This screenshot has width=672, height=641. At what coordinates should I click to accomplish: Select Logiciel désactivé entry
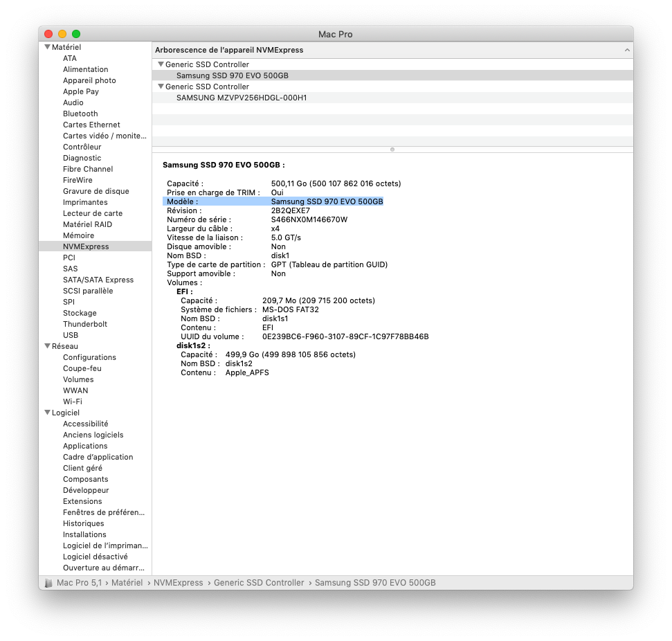click(95, 557)
